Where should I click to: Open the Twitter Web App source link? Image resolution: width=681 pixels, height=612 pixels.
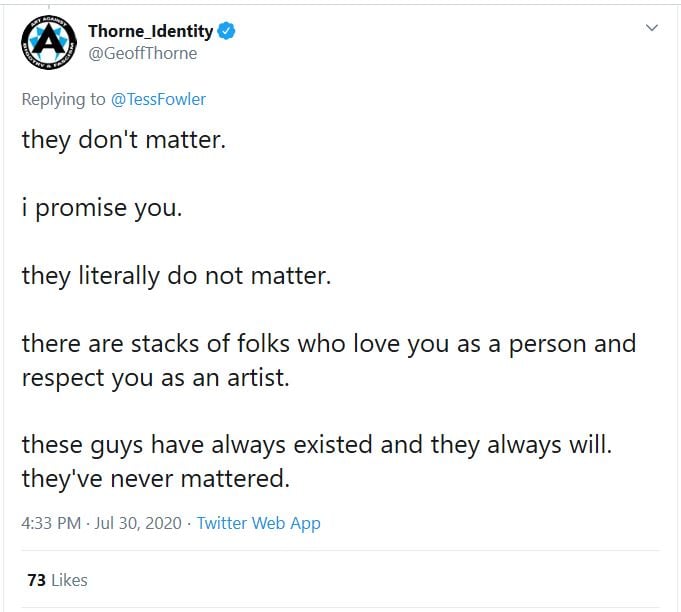click(x=258, y=523)
